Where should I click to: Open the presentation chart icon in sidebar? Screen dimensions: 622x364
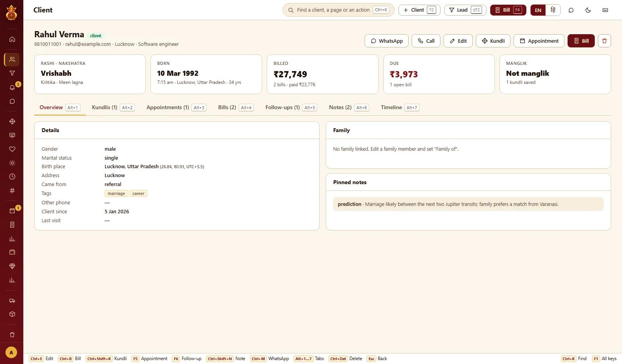click(12, 135)
